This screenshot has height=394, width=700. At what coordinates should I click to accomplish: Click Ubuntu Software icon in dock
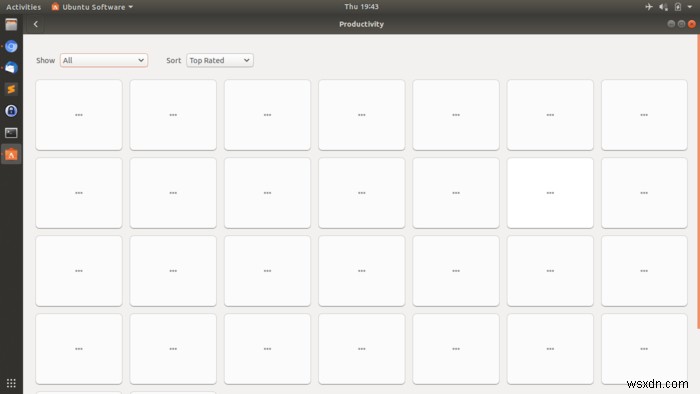(x=11, y=154)
